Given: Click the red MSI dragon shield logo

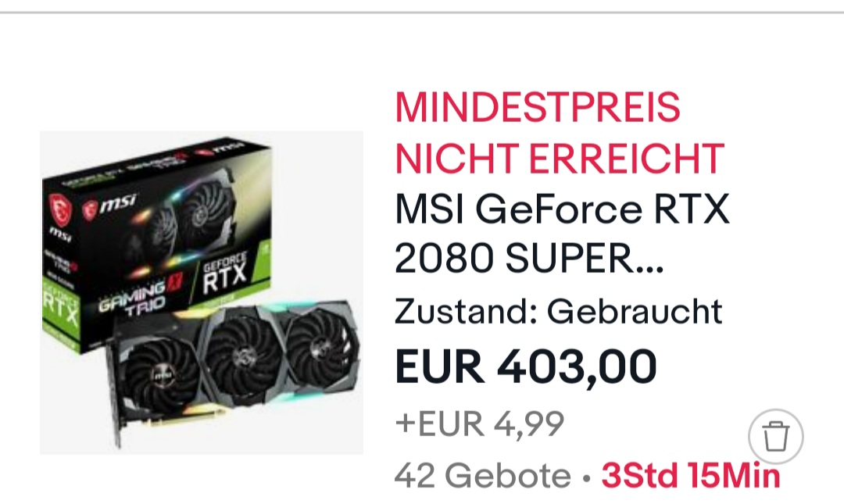Looking at the screenshot, I should coord(59,209).
